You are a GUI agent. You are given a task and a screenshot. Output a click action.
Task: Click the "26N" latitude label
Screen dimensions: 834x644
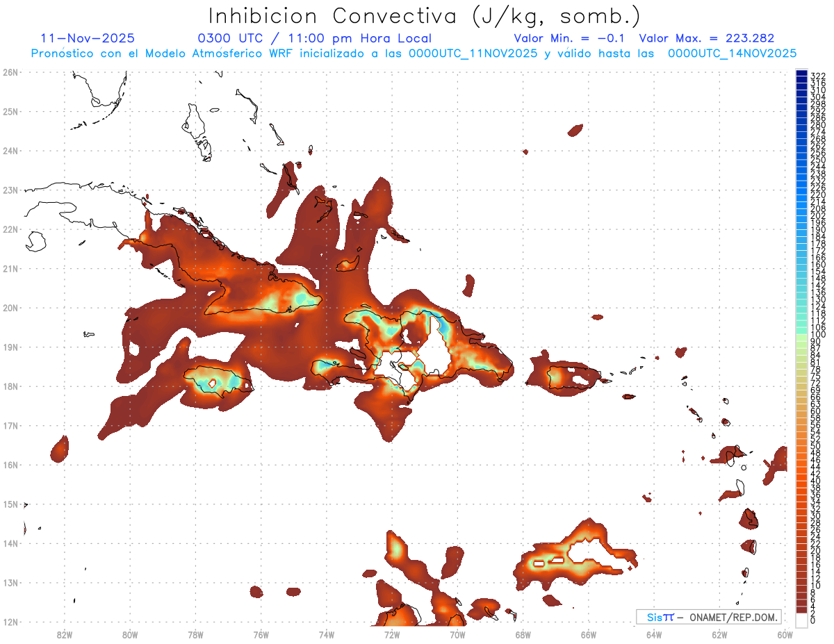(x=10, y=72)
